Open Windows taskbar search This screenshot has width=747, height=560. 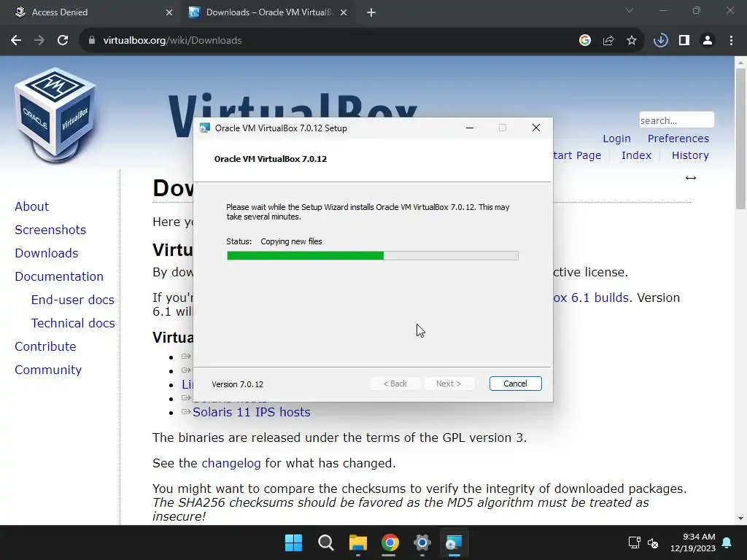click(x=326, y=542)
